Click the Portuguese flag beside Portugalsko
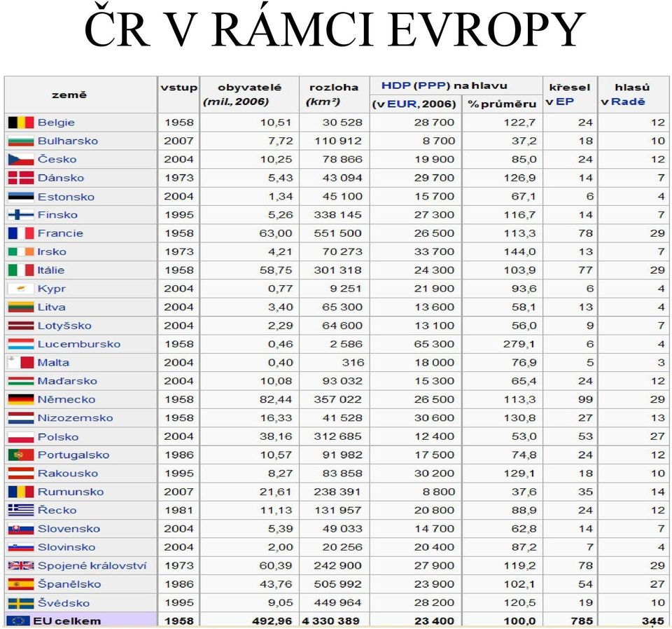The width and height of the screenshot is (672, 629). tap(20, 455)
